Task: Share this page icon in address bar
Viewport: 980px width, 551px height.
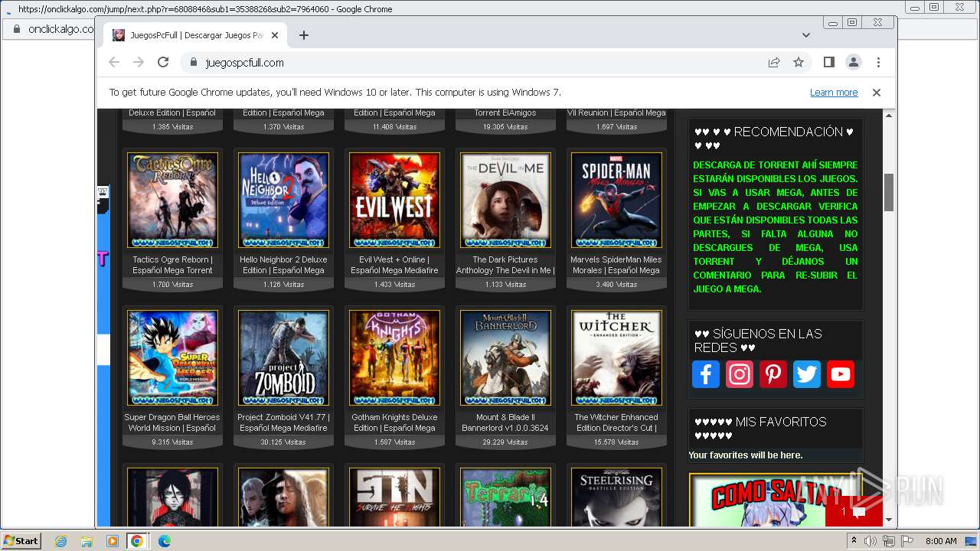Action: click(774, 63)
